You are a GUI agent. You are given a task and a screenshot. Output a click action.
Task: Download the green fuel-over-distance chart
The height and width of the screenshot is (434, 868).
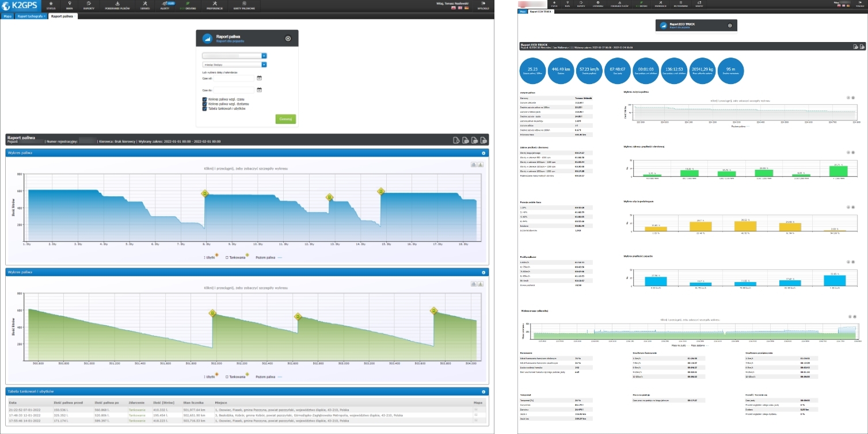[481, 284]
